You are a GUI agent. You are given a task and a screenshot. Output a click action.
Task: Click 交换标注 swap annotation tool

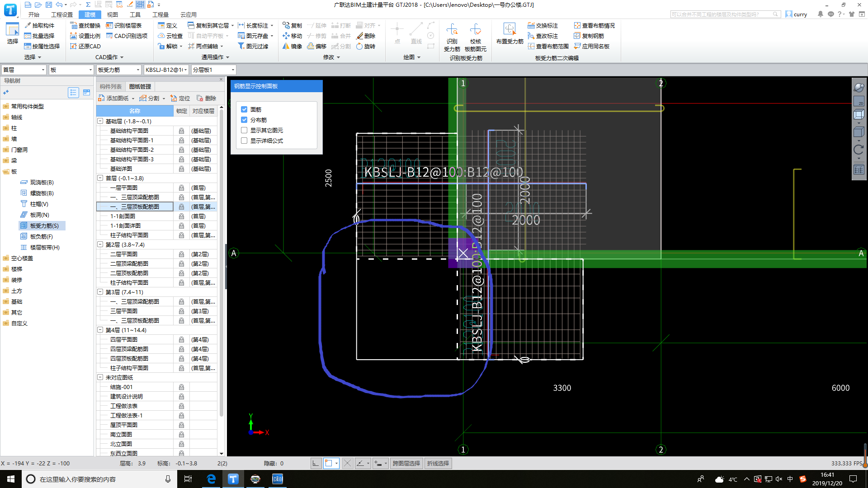pos(543,25)
